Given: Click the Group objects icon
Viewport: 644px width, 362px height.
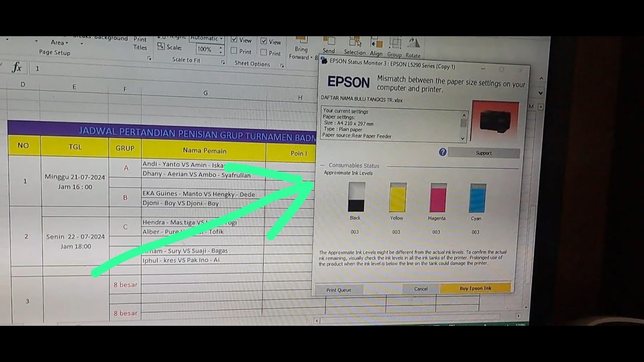Looking at the screenshot, I should [395, 43].
